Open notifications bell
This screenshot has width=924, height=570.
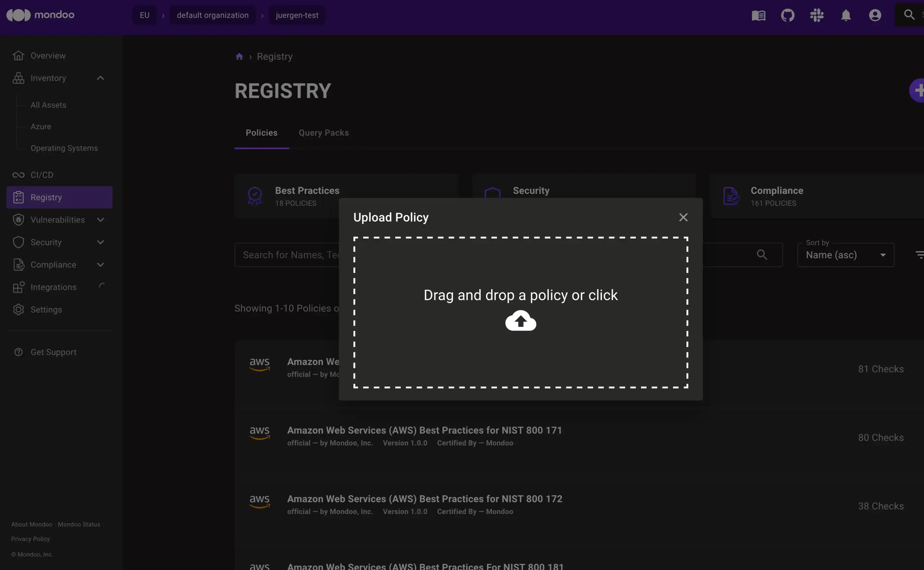(x=846, y=16)
